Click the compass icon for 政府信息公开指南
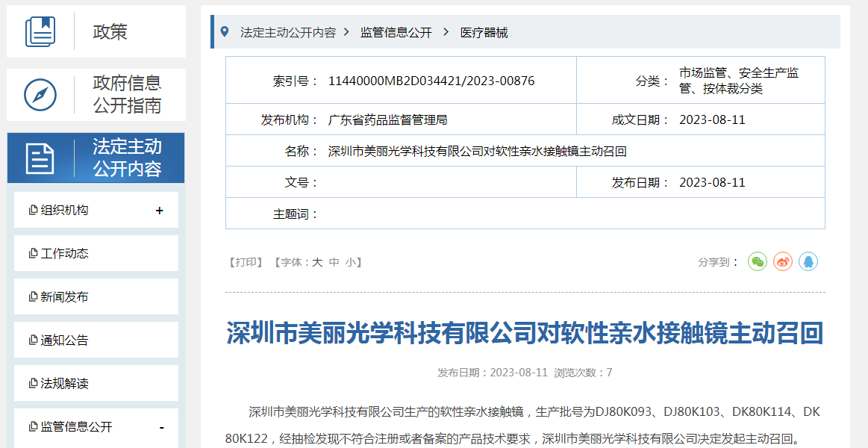The width and height of the screenshot is (868, 448). [40, 95]
